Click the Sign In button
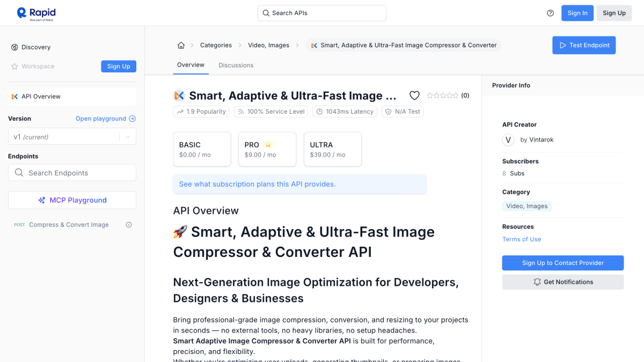 pyautogui.click(x=577, y=13)
